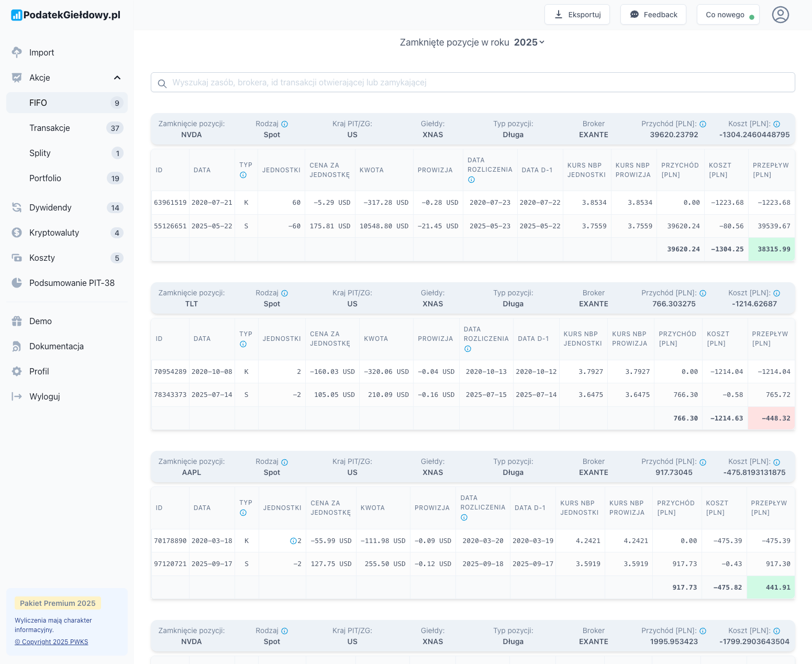
Task: Click info icon beside Koszt in TLT header
Action: 777,293
